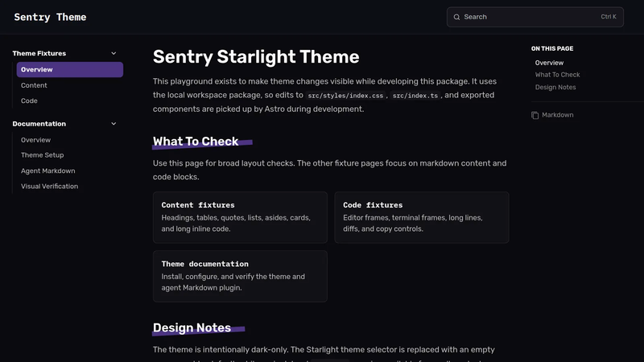Click the Ctrl K shortcut badge
The height and width of the screenshot is (362, 644).
click(x=609, y=17)
